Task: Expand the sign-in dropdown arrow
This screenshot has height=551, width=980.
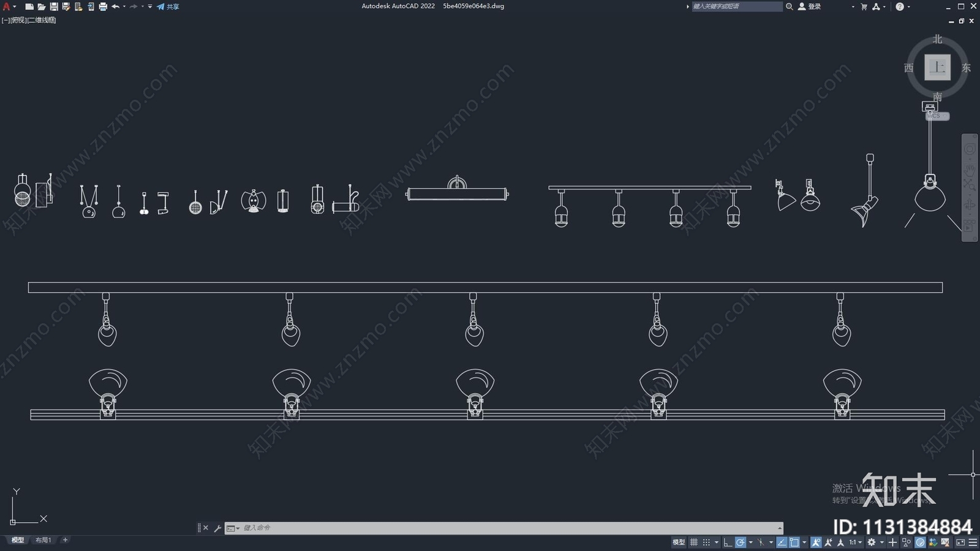Action: tap(853, 7)
